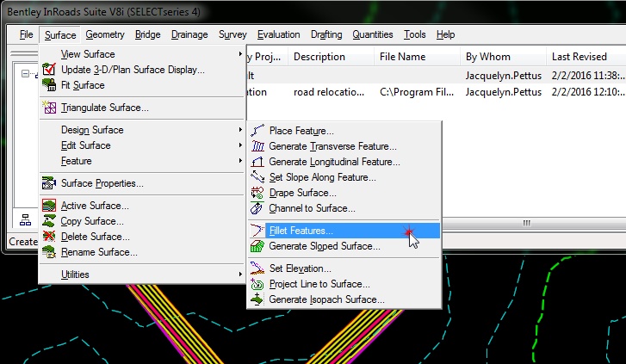This screenshot has height=364, width=626.
Task: Click the Update 3-D/Plan Surface Display icon
Action: coord(49,70)
